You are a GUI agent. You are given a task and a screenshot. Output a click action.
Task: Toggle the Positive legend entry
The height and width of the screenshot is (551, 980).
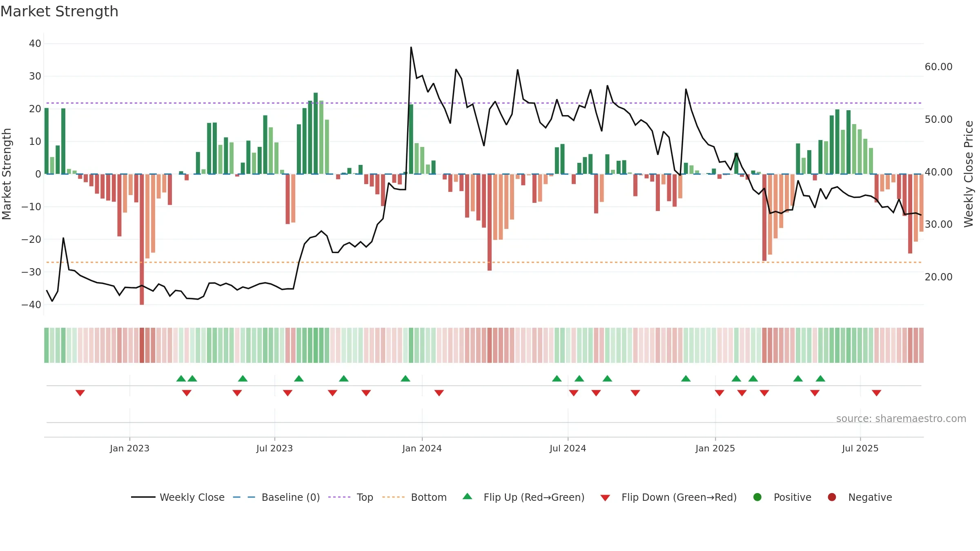pyautogui.click(x=782, y=497)
